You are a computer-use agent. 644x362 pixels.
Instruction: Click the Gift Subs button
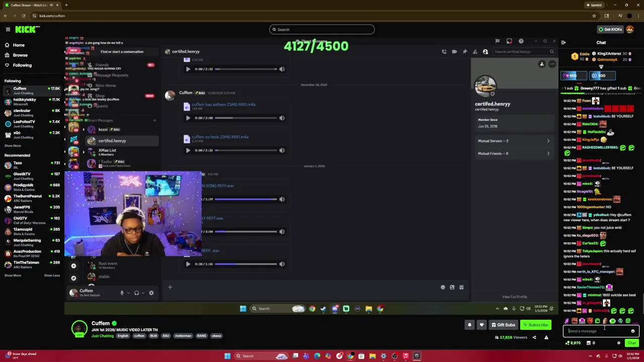click(503, 325)
